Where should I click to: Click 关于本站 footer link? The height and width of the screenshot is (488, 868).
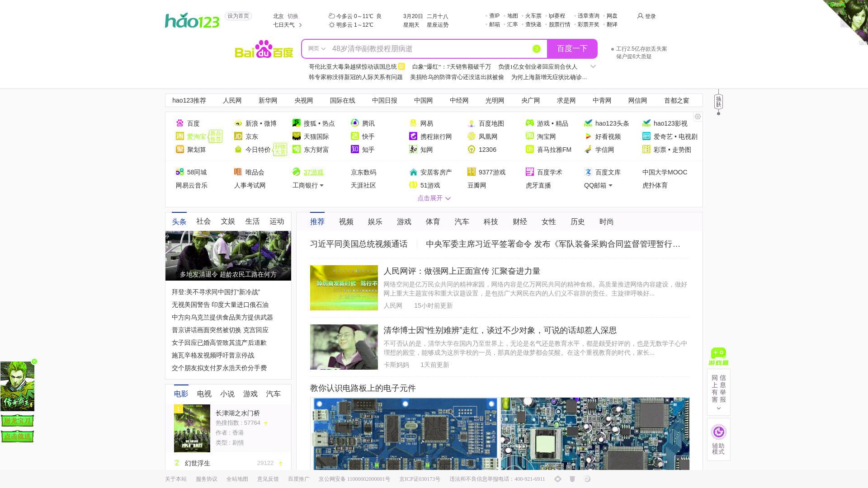click(x=176, y=479)
